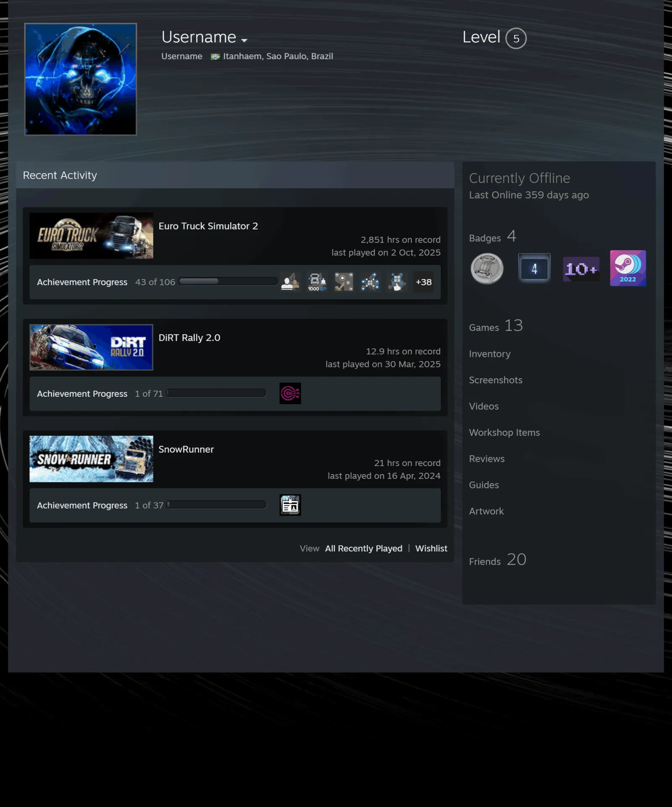
Task: Click the blue skull profile avatar
Action: (81, 79)
